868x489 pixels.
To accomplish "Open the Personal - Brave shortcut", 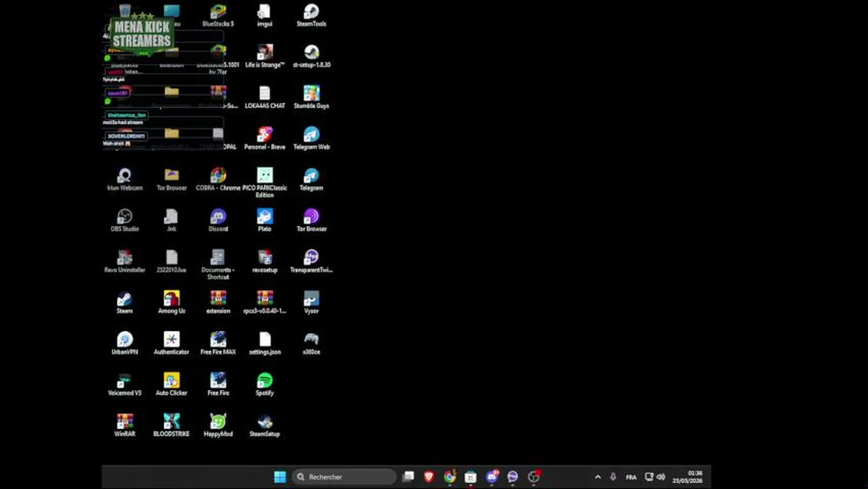I will tap(264, 139).
